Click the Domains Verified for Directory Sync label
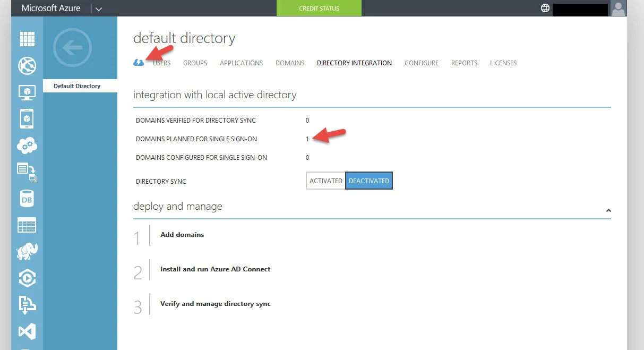Screen dimensions: 644x350 click(196, 121)
